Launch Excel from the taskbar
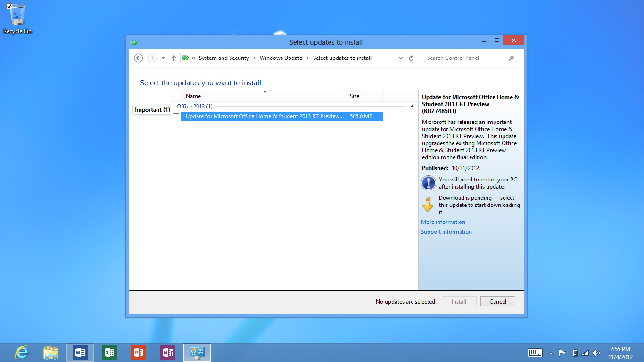The height and width of the screenshot is (362, 644). coord(109,353)
